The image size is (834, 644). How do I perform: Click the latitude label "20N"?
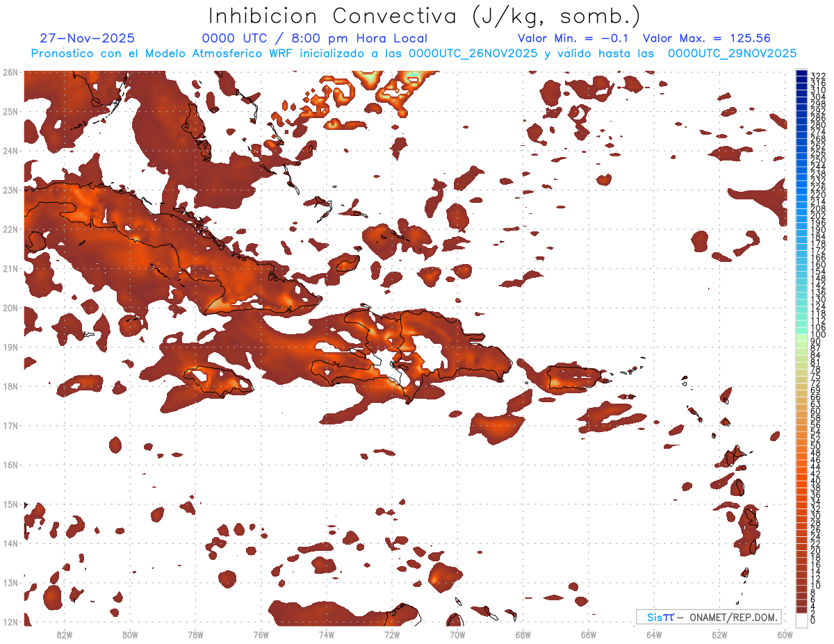click(x=10, y=308)
